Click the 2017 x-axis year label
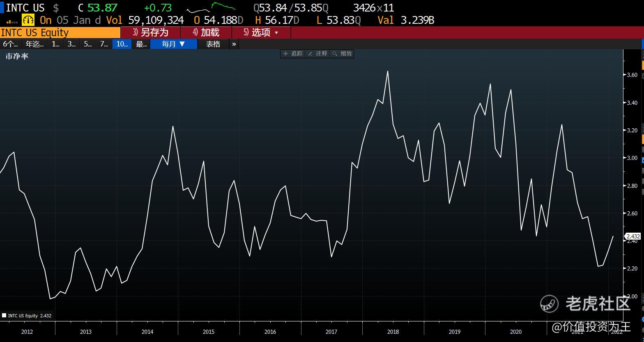644x342 pixels. click(x=331, y=332)
